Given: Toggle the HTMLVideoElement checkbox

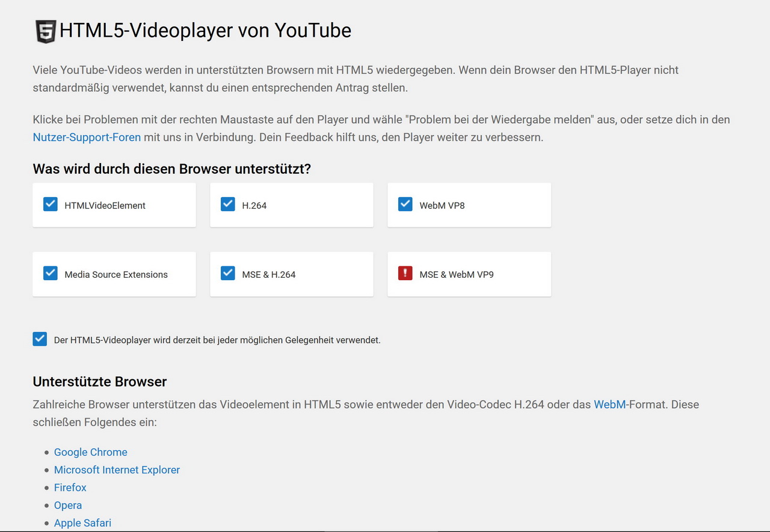Looking at the screenshot, I should (x=51, y=204).
